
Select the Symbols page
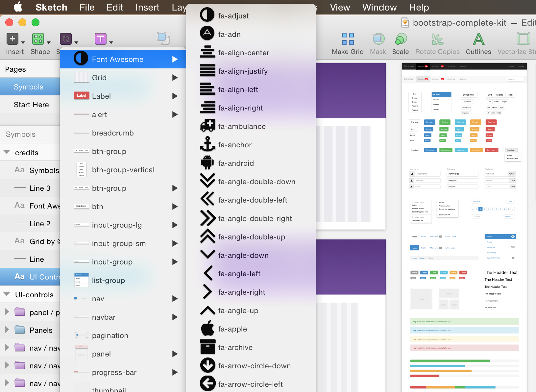[30, 87]
